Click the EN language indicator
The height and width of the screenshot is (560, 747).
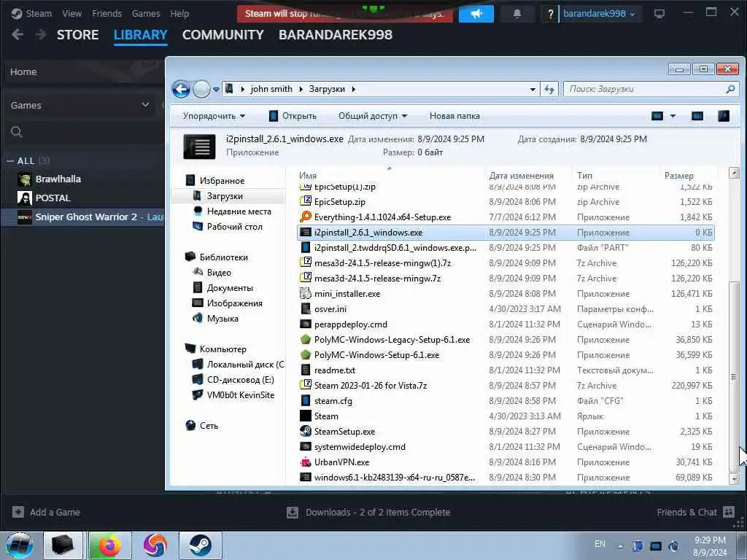[x=600, y=544]
